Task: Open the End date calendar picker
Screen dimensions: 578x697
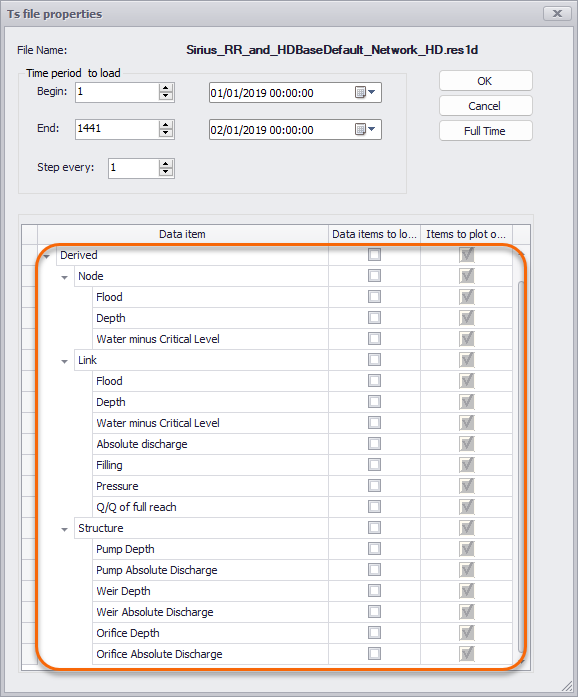Action: (x=365, y=129)
